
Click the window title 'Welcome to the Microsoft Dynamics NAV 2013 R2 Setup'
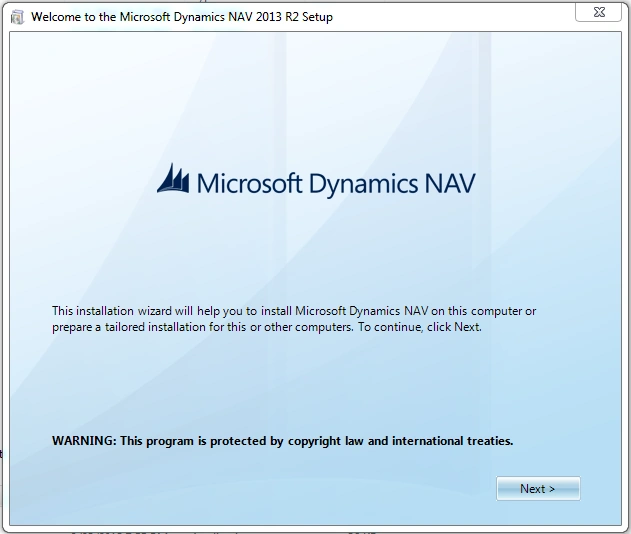pyautogui.click(x=182, y=17)
